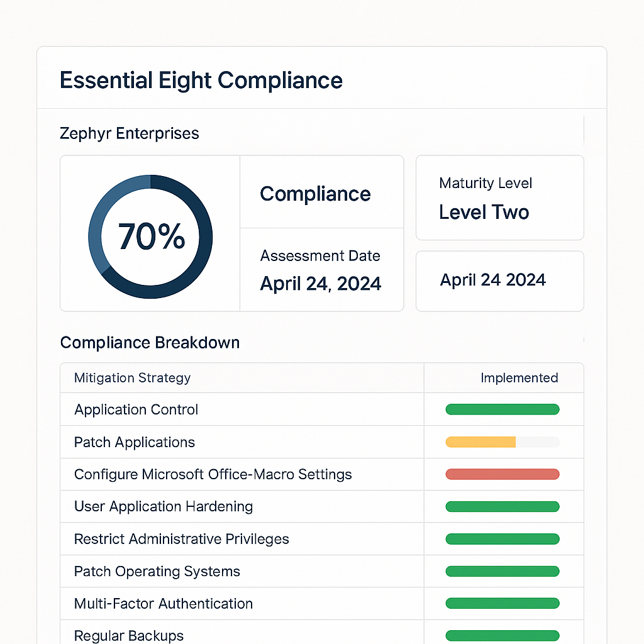This screenshot has height=644, width=644.
Task: Sort by the Implemented column header
Action: [519, 378]
